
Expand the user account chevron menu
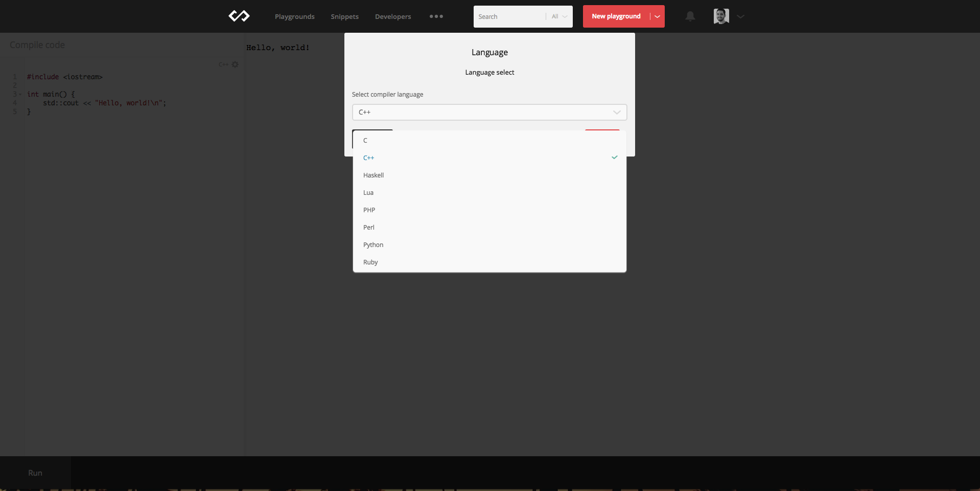740,16
